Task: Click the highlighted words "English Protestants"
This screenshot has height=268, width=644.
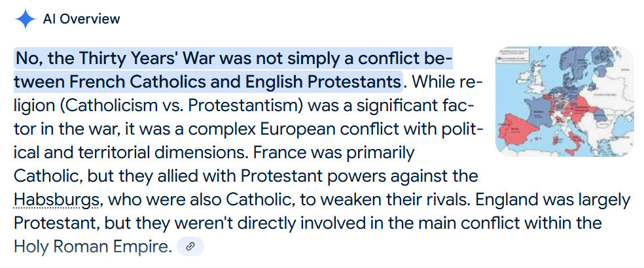Action: [314, 82]
